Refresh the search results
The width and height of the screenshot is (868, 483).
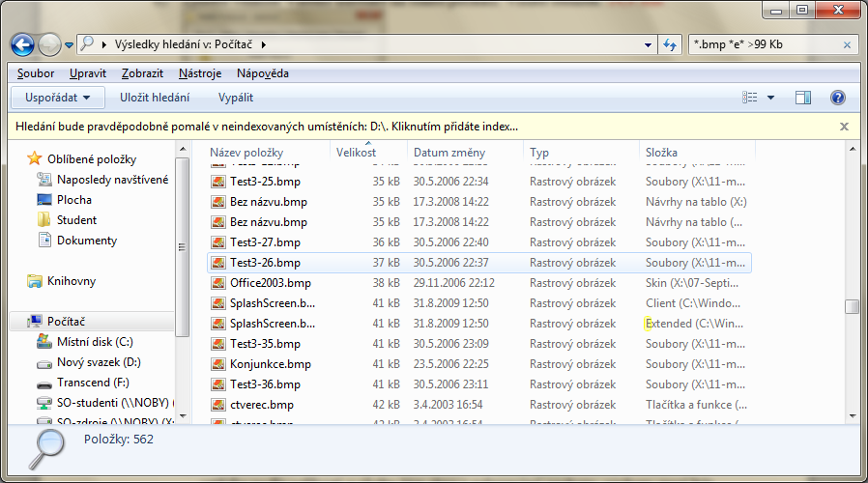[669, 44]
